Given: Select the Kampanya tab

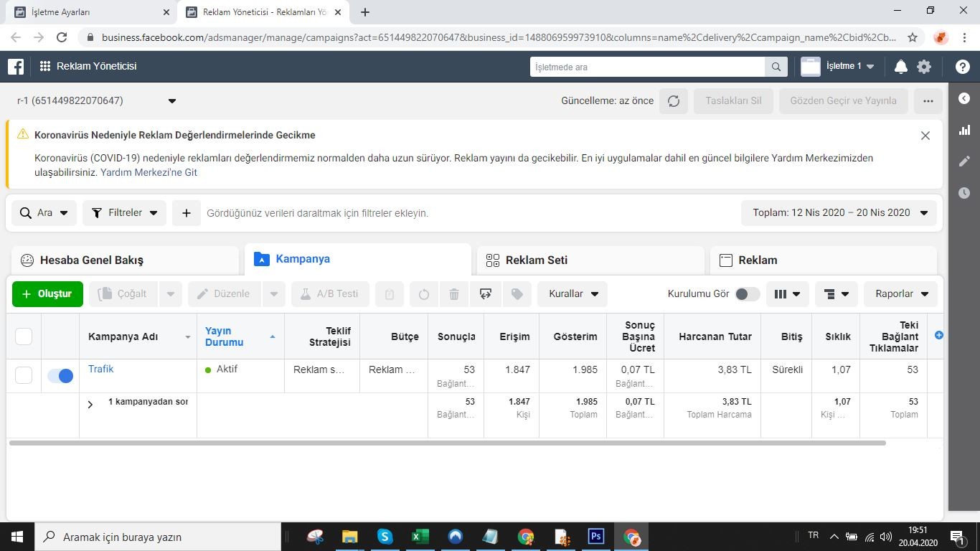Looking at the screenshot, I should point(358,260).
